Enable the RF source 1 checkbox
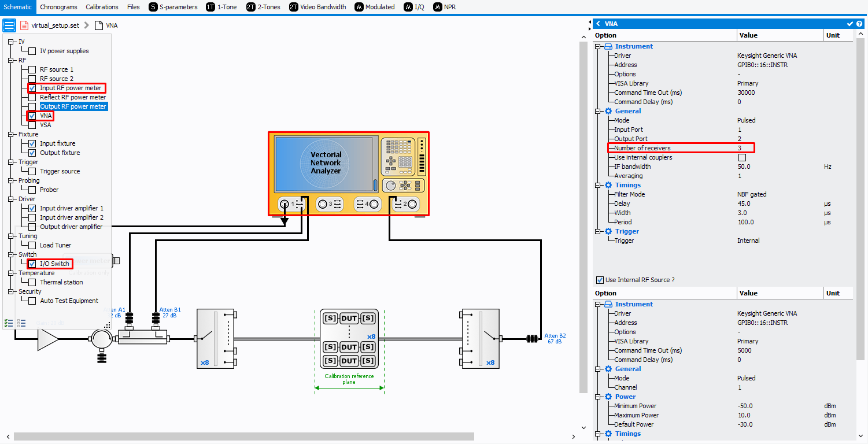Image resolution: width=868 pixels, height=444 pixels. tap(32, 69)
